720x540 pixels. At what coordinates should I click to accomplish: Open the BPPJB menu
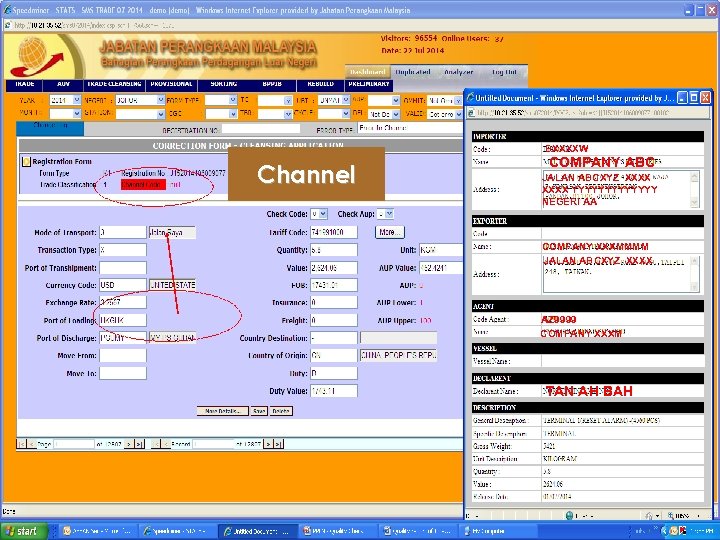click(273, 85)
